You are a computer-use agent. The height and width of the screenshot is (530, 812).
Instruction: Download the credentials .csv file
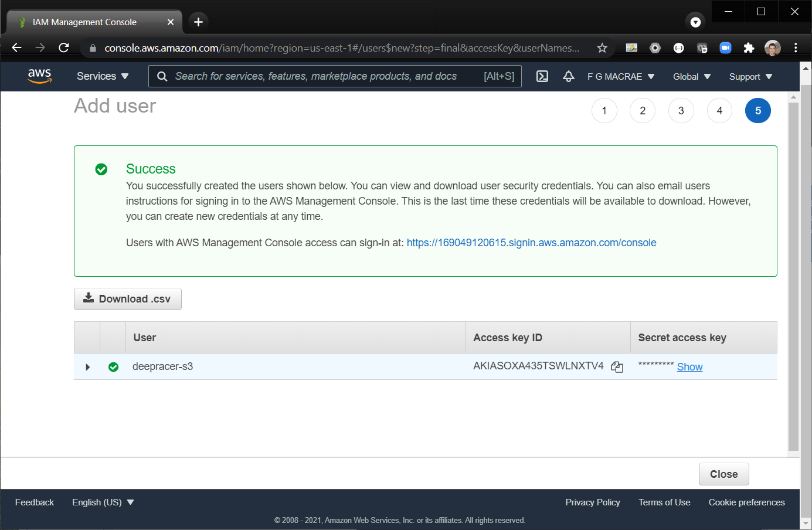click(128, 299)
